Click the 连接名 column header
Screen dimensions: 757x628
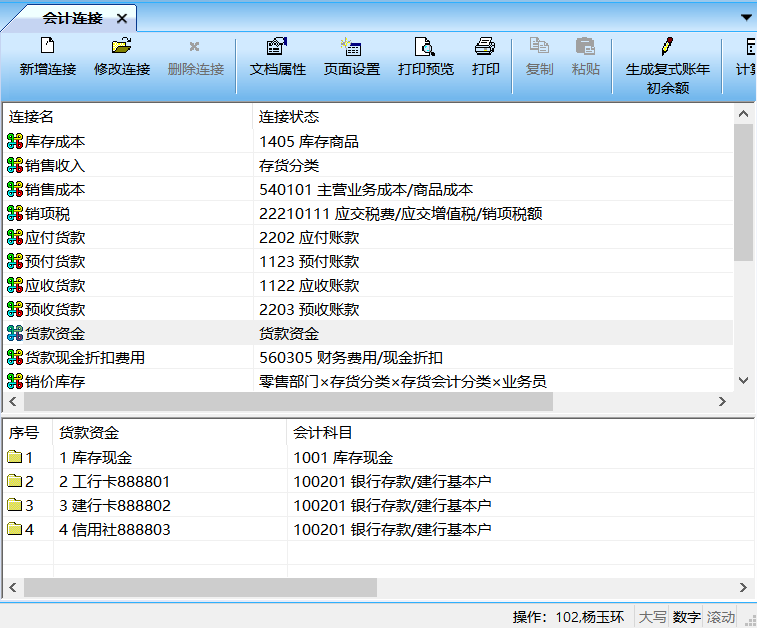tap(127, 116)
